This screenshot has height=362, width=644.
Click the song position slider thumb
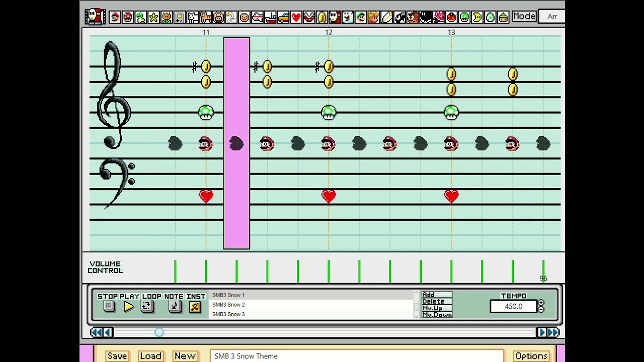point(159,332)
